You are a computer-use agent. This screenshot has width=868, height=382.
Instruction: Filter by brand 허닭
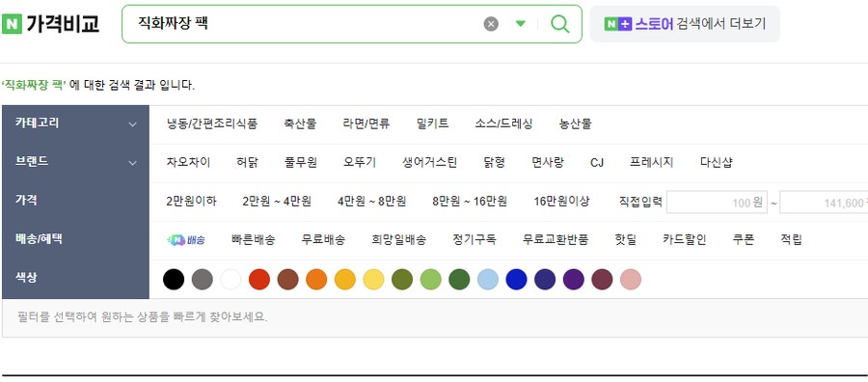pos(247,163)
